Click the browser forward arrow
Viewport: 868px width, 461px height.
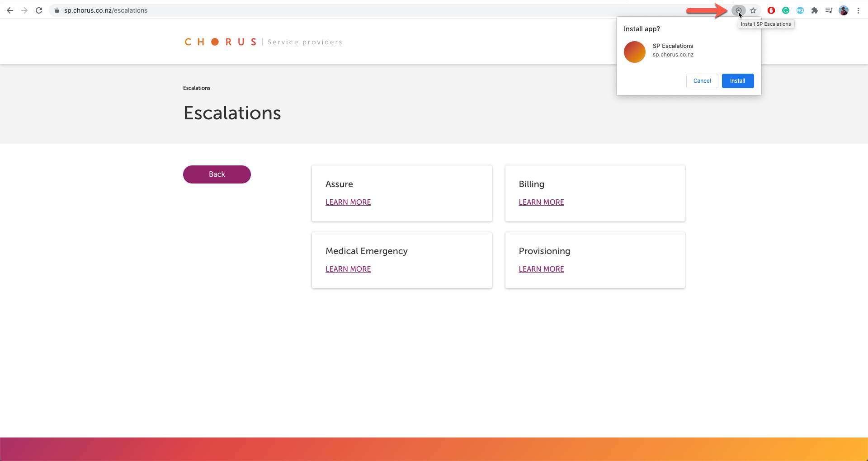coord(24,10)
